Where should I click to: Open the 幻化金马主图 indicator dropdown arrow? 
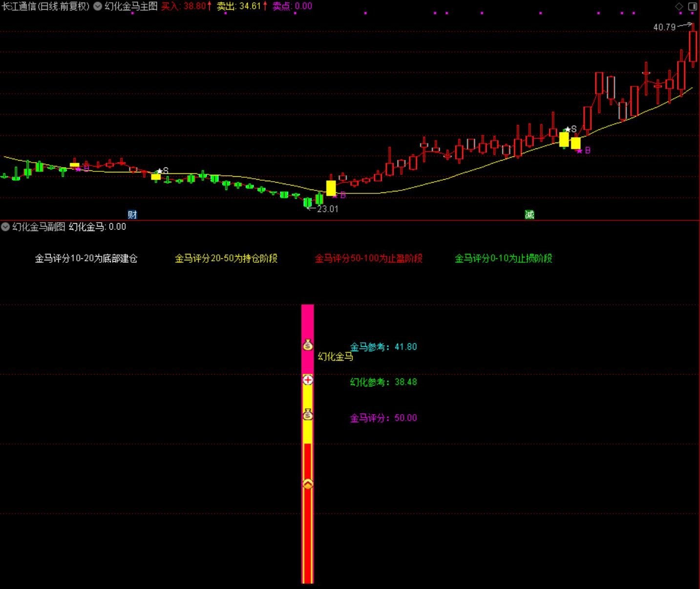pyautogui.click(x=98, y=6)
